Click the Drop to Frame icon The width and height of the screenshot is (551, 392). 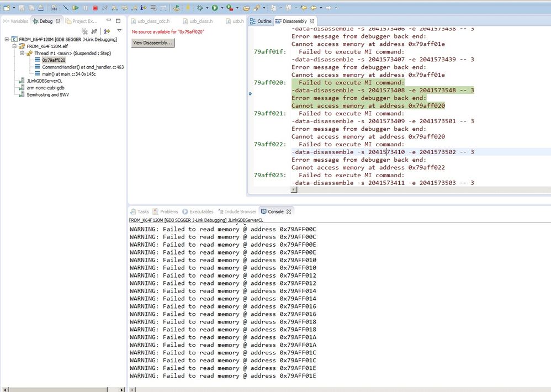[x=153, y=8]
